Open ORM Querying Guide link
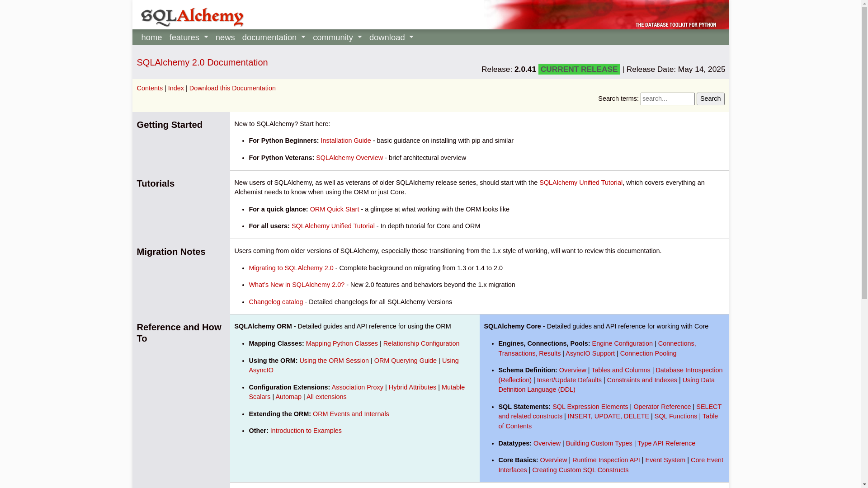 406,361
